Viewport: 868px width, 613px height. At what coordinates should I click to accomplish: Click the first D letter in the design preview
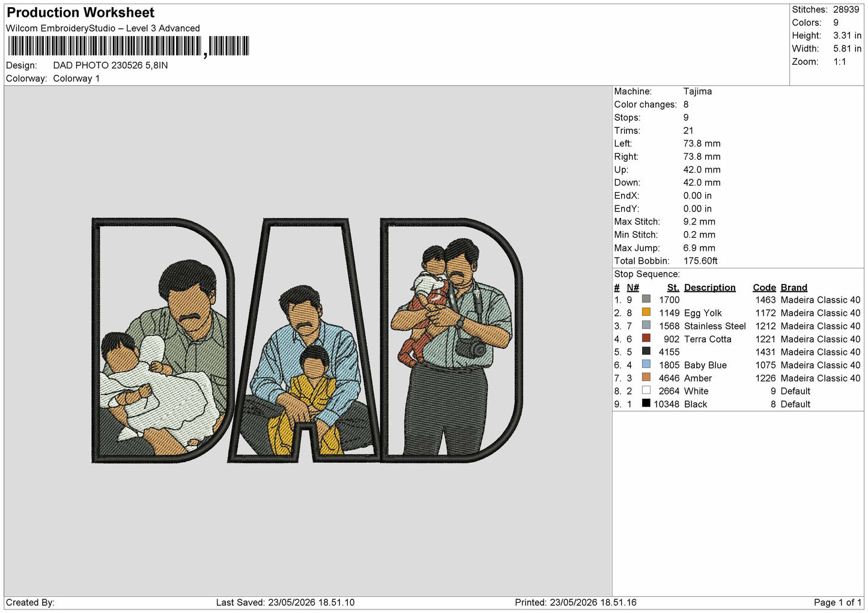(x=162, y=340)
